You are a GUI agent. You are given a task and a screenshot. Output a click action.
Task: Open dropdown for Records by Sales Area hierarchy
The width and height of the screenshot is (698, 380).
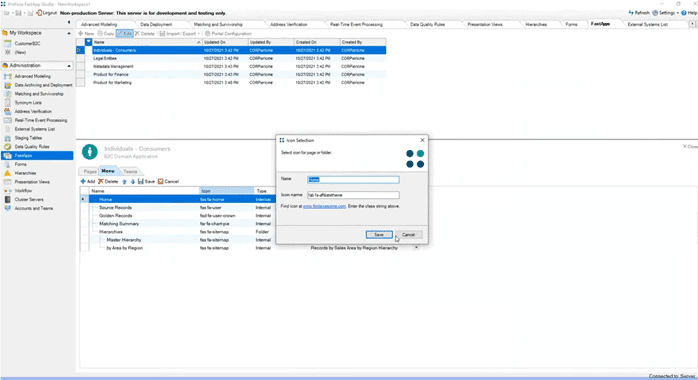416,248
